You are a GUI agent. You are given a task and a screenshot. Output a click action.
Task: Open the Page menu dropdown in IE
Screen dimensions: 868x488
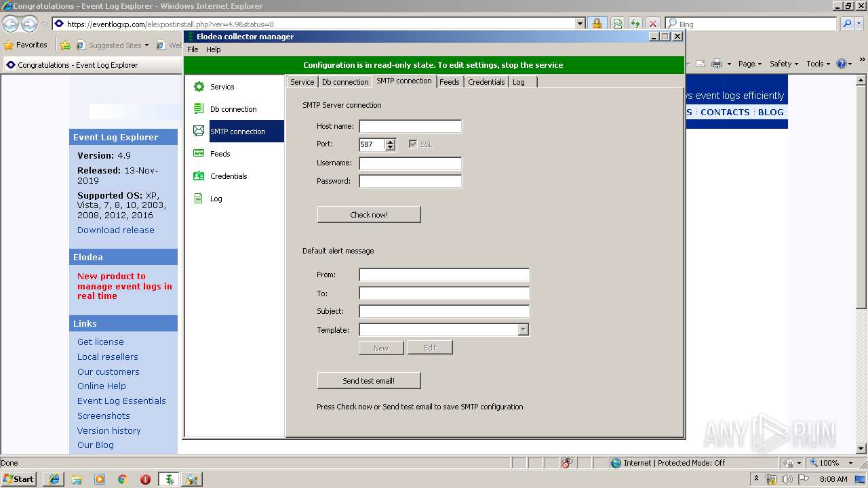click(749, 64)
